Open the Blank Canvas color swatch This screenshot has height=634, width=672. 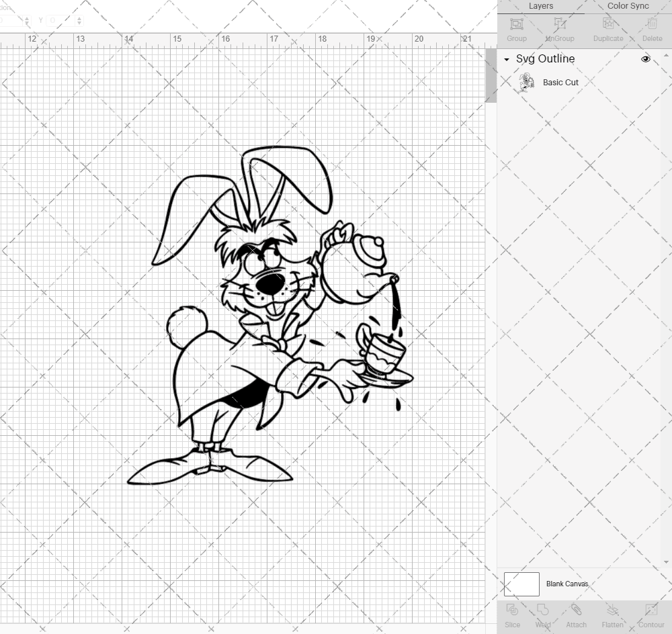click(521, 584)
